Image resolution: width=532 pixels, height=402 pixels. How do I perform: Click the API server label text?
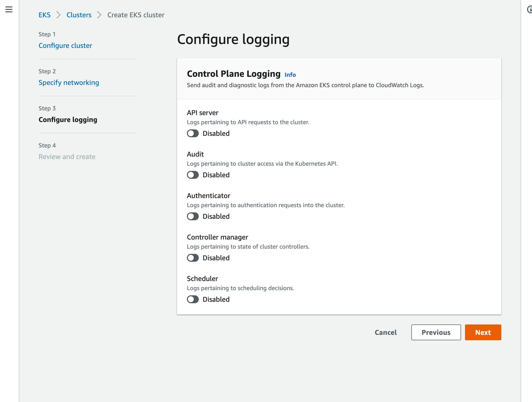[x=203, y=113]
